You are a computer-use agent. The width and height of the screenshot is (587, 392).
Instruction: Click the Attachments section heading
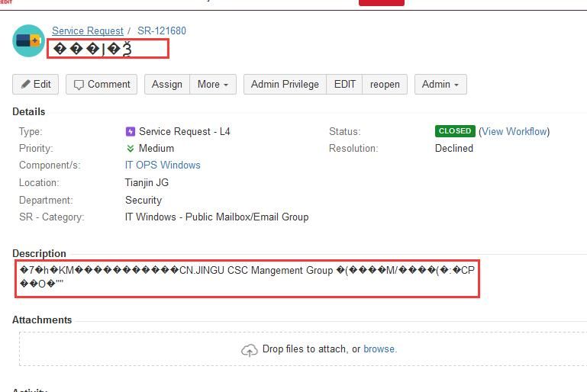coord(42,320)
